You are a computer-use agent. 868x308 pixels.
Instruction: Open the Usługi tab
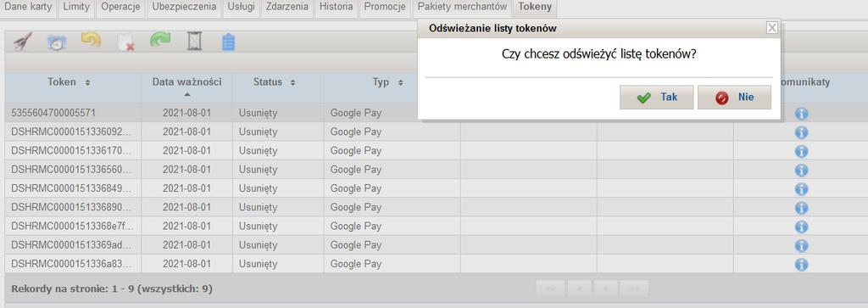pos(242,7)
